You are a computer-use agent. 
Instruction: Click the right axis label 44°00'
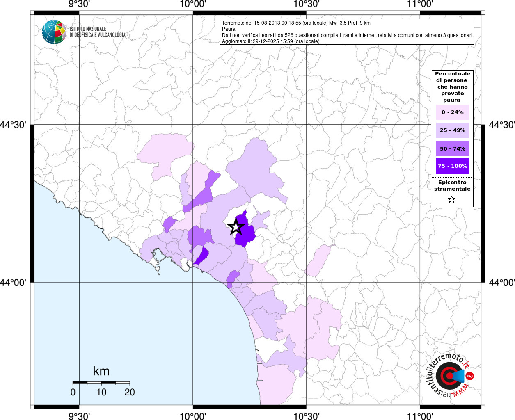pos(501,283)
